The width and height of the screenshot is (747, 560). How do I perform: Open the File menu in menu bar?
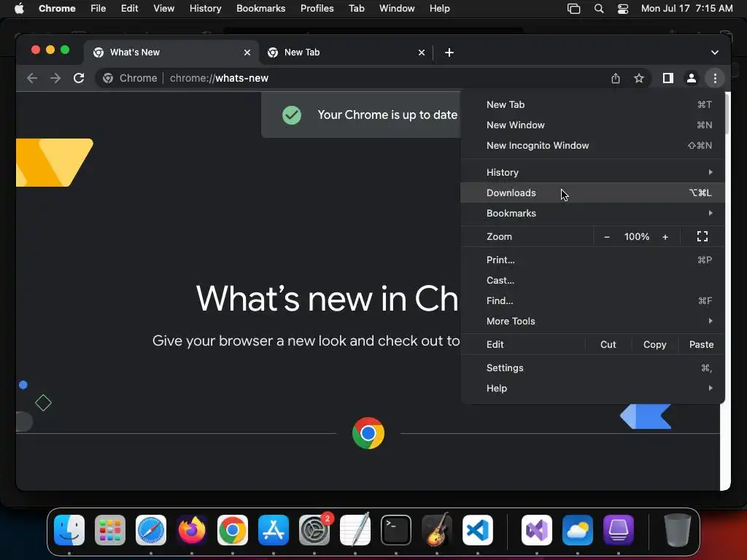point(98,9)
